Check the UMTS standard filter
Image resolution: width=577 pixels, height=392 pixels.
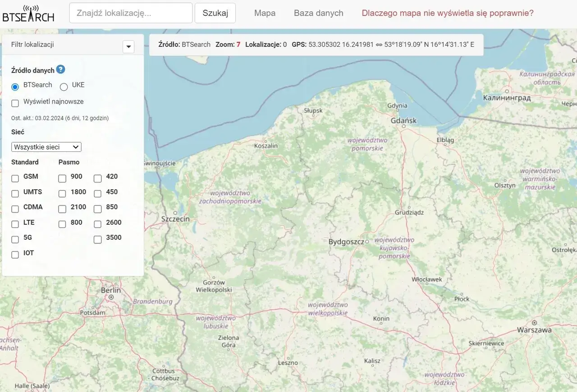(x=15, y=194)
